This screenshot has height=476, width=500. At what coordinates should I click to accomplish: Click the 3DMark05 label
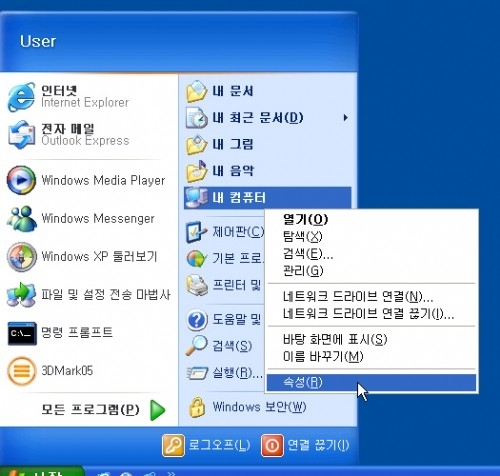67,370
